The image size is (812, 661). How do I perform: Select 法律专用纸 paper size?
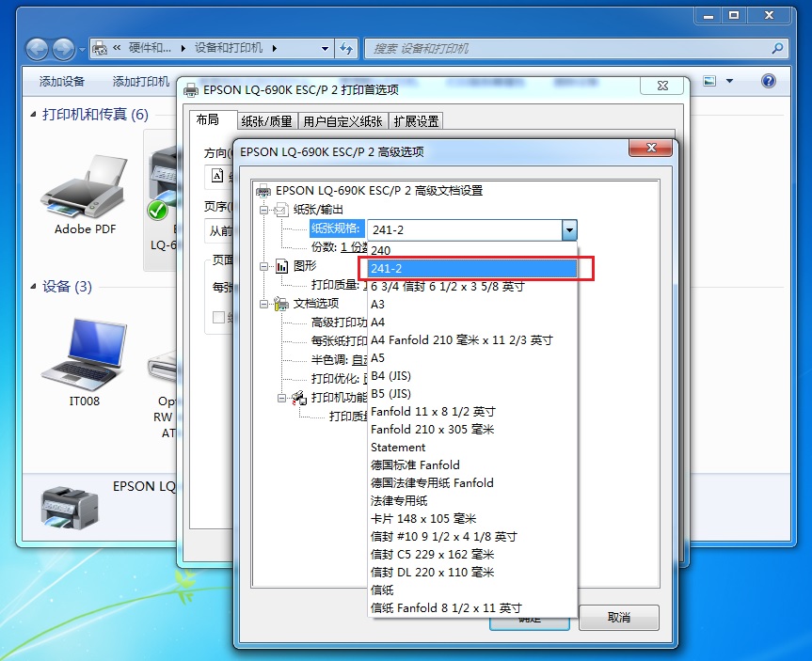pyautogui.click(x=472, y=500)
